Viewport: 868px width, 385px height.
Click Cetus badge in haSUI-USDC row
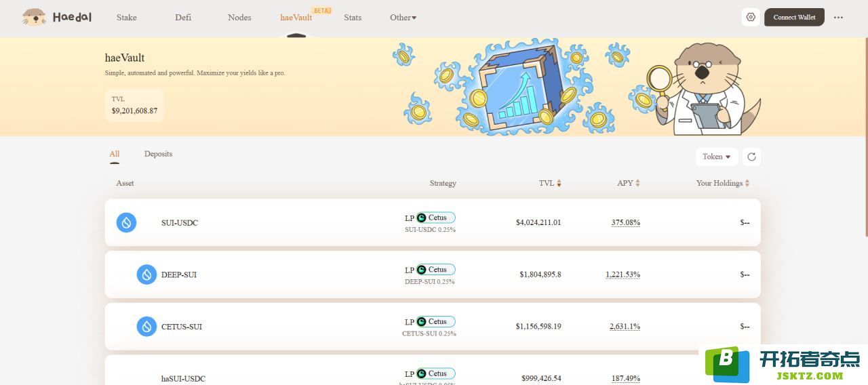pos(435,373)
